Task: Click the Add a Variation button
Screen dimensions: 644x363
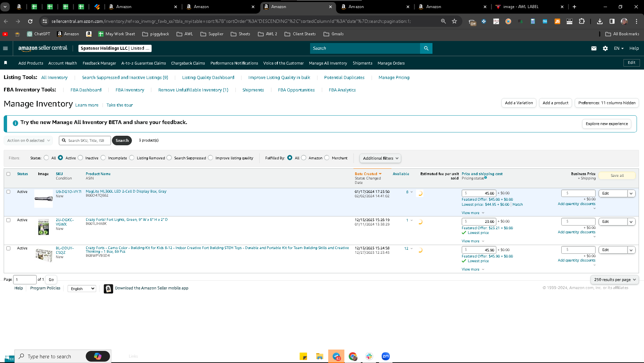Action: pos(519,103)
